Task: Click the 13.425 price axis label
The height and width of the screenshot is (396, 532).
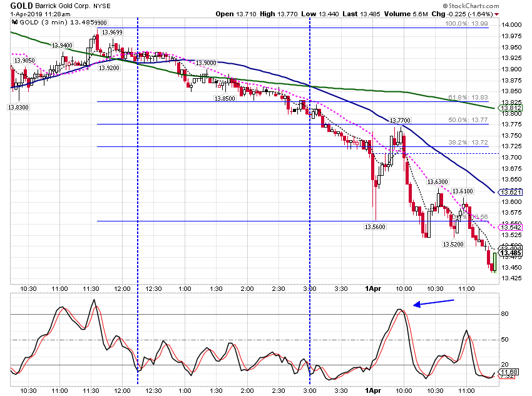Action: (x=511, y=278)
